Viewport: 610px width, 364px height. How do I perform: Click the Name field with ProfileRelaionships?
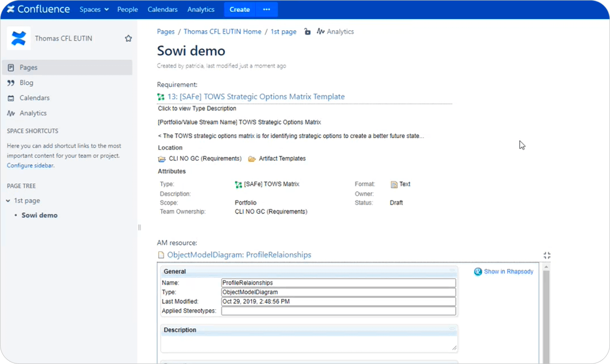[x=339, y=283]
